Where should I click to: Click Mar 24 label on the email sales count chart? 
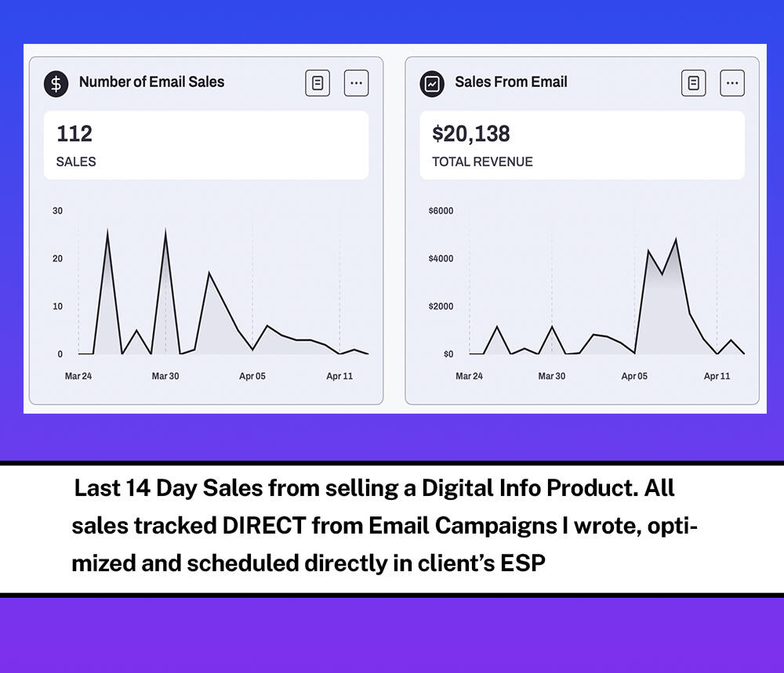pyautogui.click(x=78, y=376)
